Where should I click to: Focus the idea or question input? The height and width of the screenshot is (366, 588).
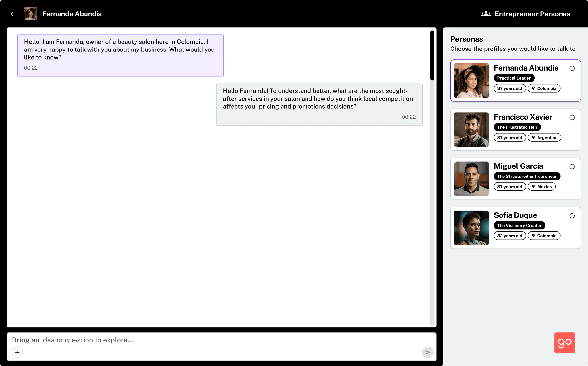[x=221, y=340]
